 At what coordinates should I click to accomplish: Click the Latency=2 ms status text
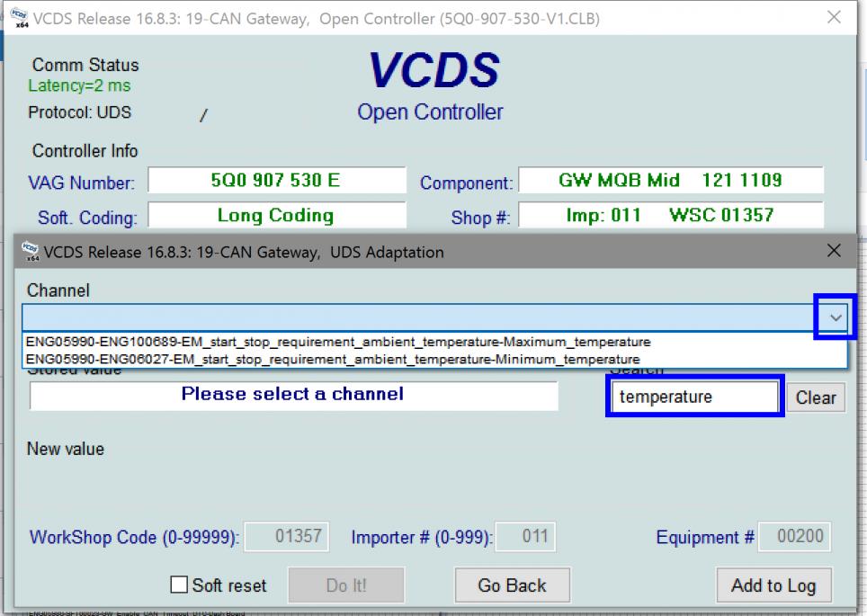[80, 85]
